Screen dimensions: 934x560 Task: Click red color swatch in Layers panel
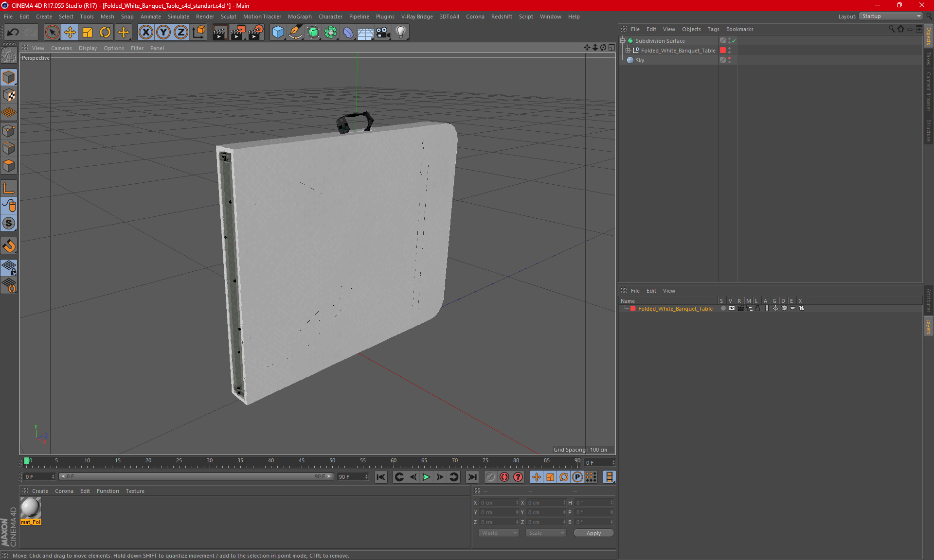pyautogui.click(x=633, y=309)
